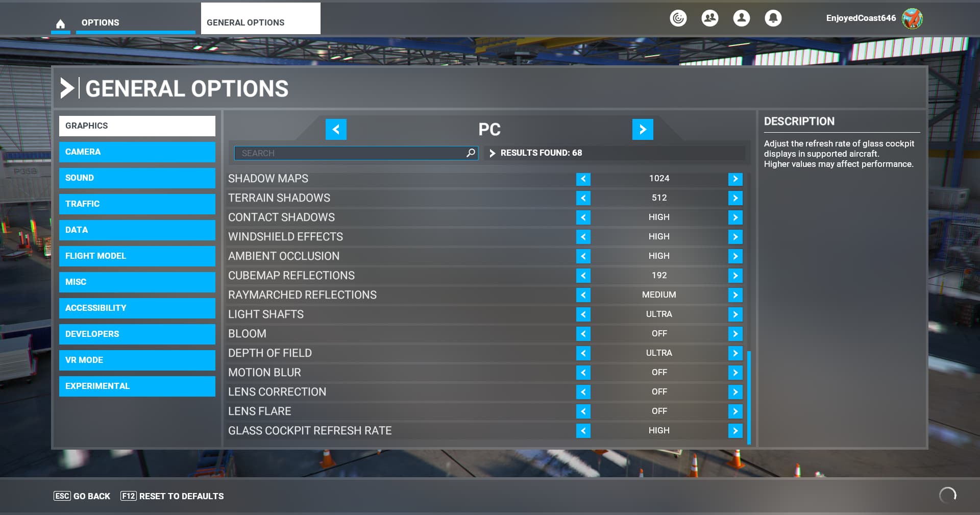
Task: Lower Light Shafts setting
Action: click(x=583, y=314)
